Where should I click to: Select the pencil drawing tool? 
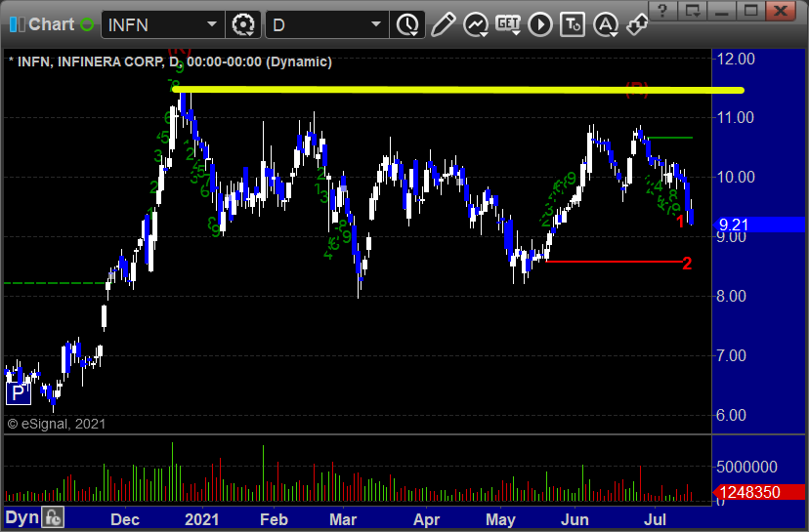(444, 24)
